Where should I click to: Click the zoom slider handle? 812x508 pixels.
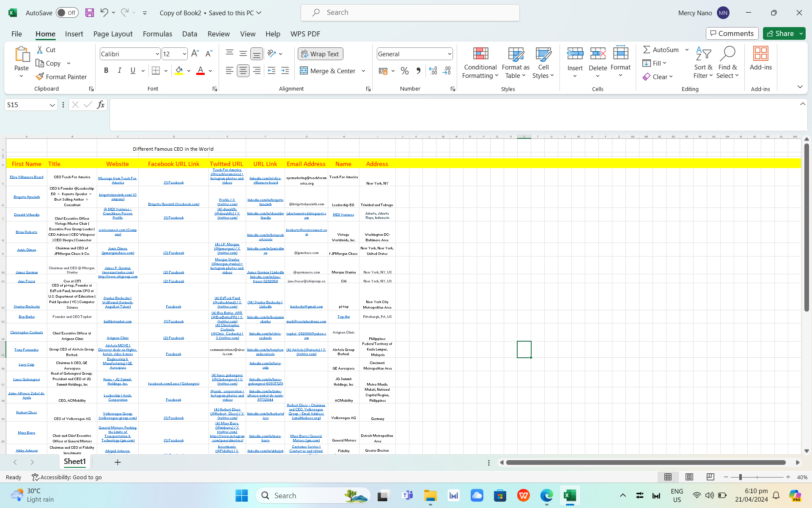740,477
